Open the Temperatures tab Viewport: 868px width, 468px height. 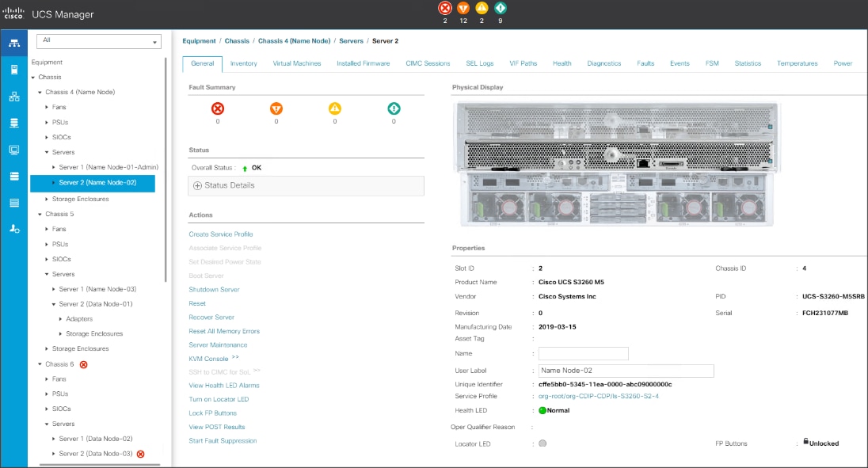pos(798,63)
